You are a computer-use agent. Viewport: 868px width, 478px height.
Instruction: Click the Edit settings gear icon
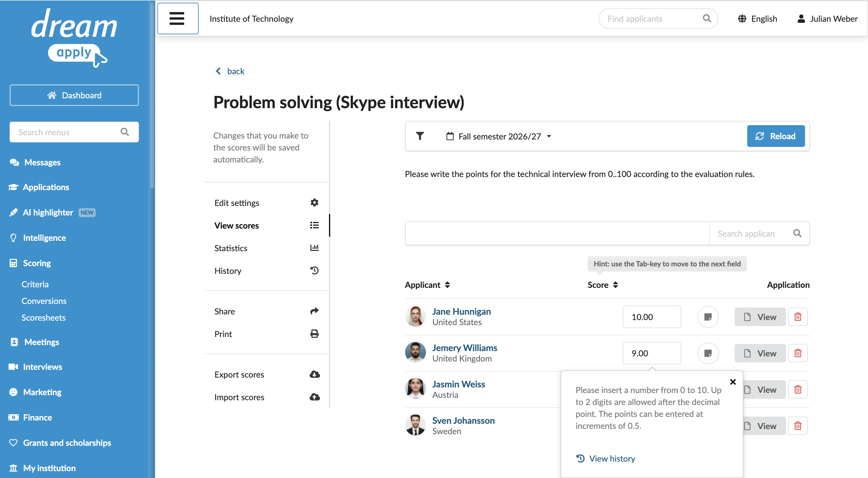[x=314, y=203]
